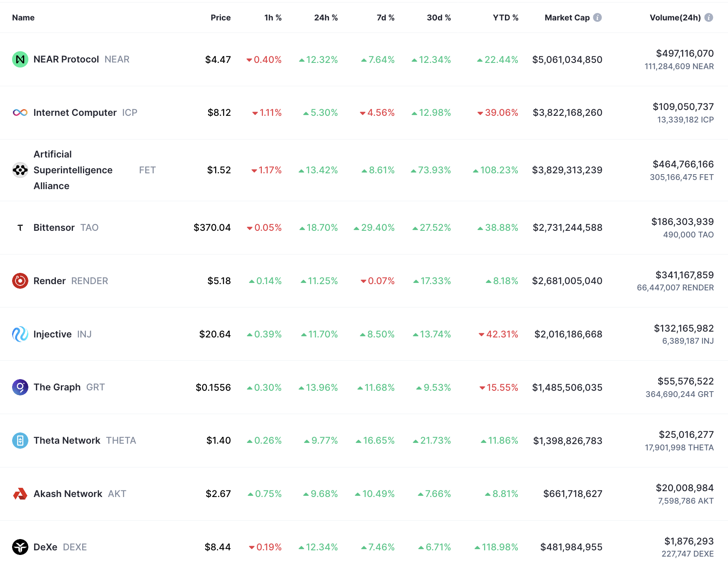This screenshot has height=567, width=728.
Task: Click the DeXe black logo icon
Action: [x=20, y=547]
